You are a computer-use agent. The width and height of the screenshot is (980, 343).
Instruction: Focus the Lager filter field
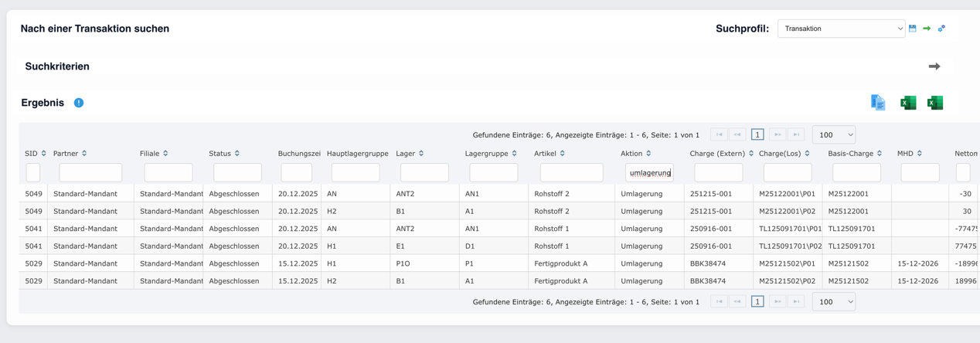pyautogui.click(x=424, y=172)
